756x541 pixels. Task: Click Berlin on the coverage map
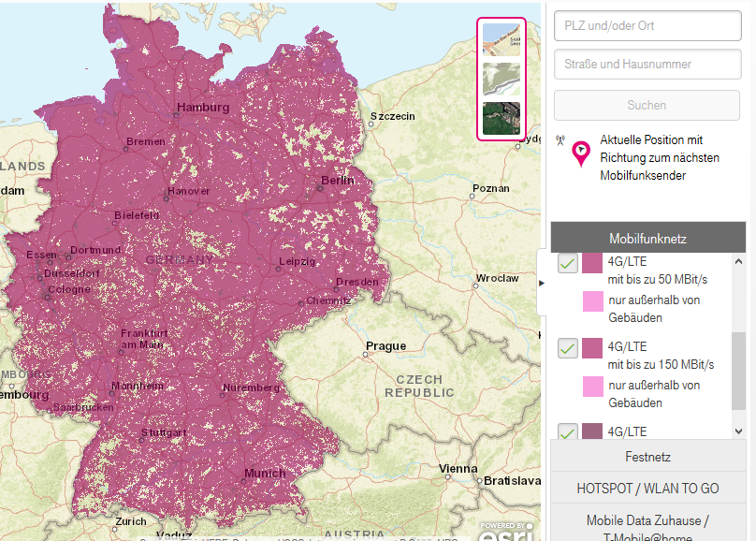coord(338,181)
